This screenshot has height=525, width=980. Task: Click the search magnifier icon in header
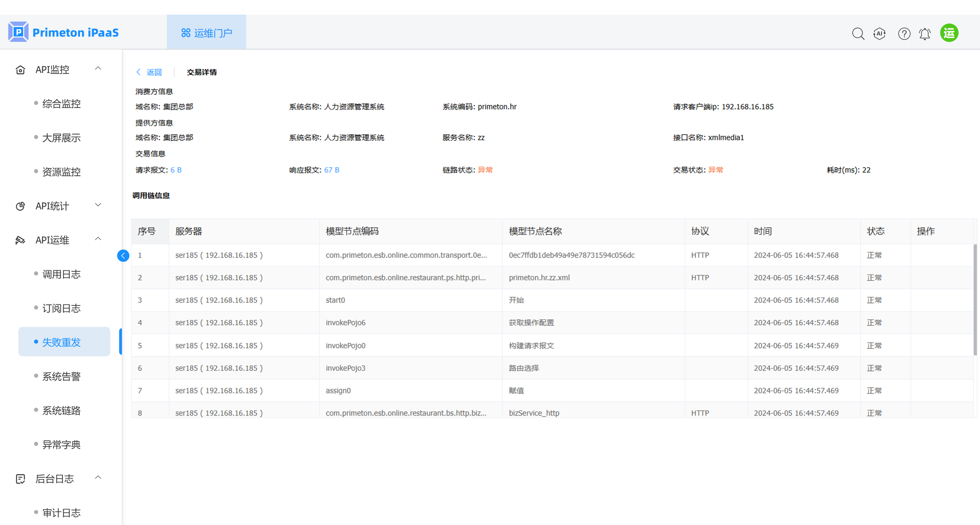pyautogui.click(x=858, y=33)
